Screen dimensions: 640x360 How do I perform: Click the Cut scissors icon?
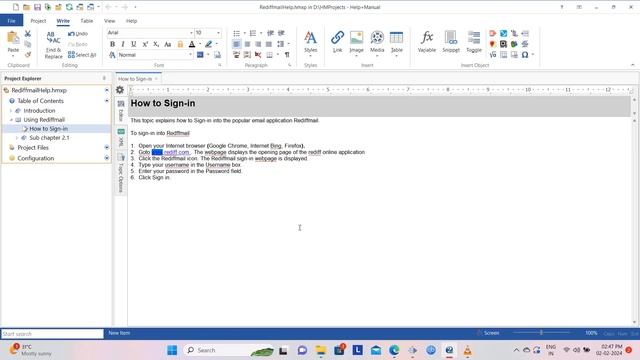[28, 33]
